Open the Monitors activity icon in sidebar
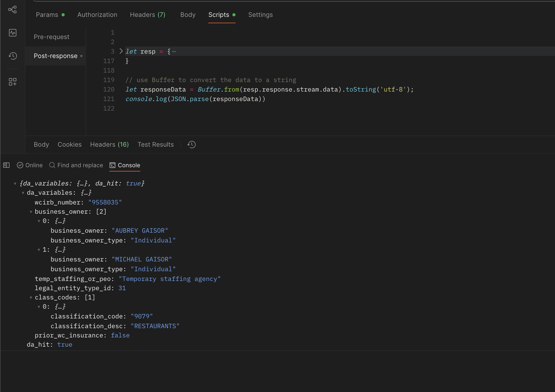The width and height of the screenshot is (555, 392). 12,33
